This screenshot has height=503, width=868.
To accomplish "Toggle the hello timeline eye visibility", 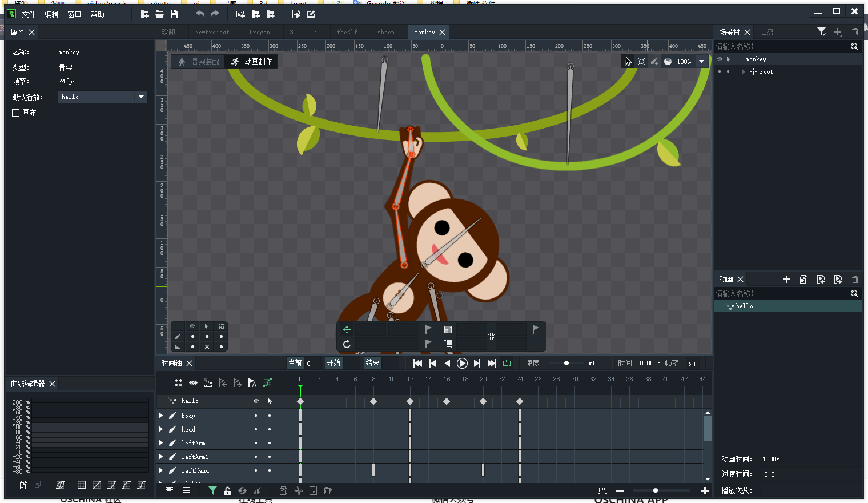I will (x=256, y=401).
